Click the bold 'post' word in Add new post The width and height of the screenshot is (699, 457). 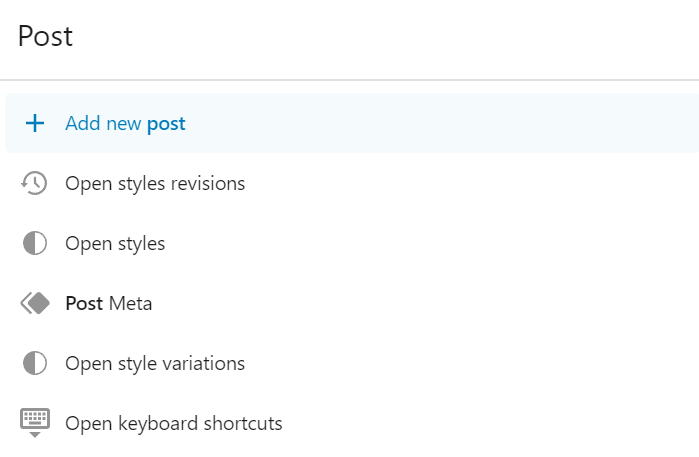point(166,124)
